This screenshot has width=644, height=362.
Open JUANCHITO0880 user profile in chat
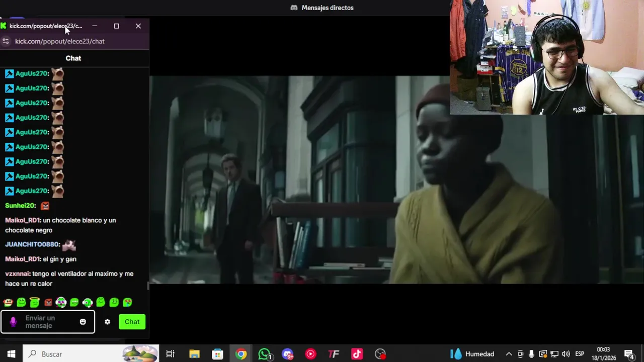(32, 244)
